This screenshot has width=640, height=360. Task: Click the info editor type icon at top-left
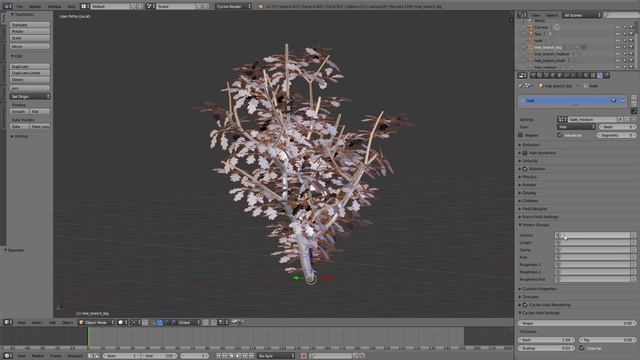tap(7, 7)
